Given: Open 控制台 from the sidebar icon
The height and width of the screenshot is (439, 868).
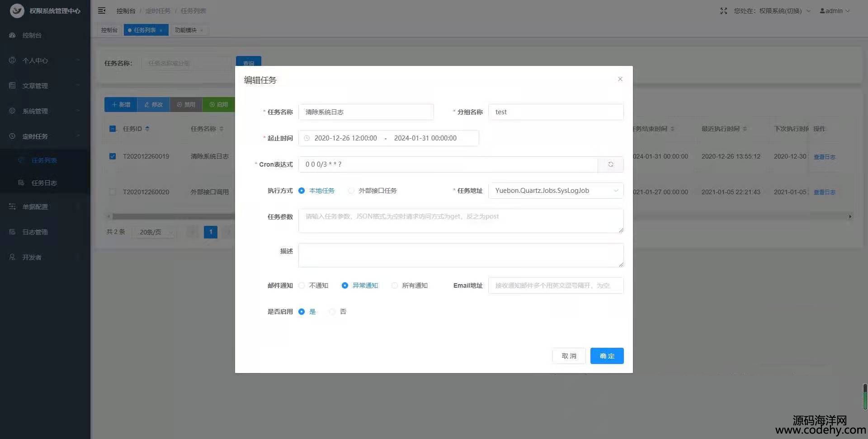Looking at the screenshot, I should [x=13, y=35].
